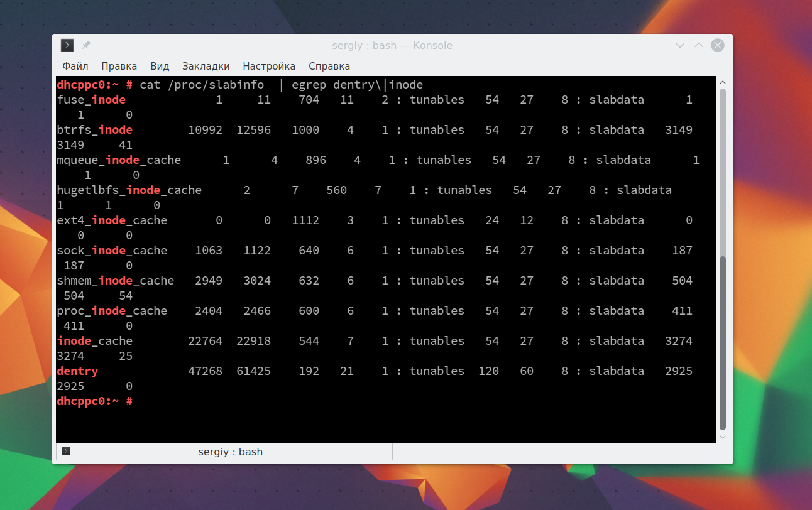Click the terminal icon on the bash tab

[66, 451]
